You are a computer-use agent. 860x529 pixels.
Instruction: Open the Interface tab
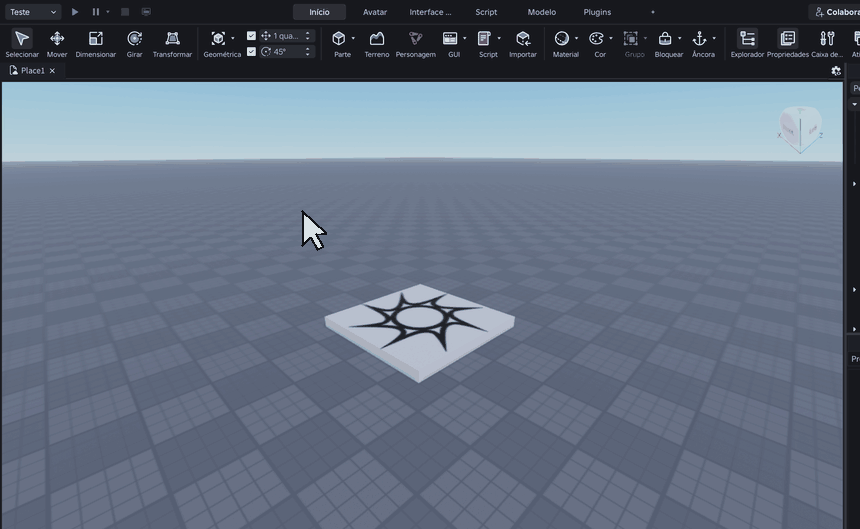coord(431,12)
